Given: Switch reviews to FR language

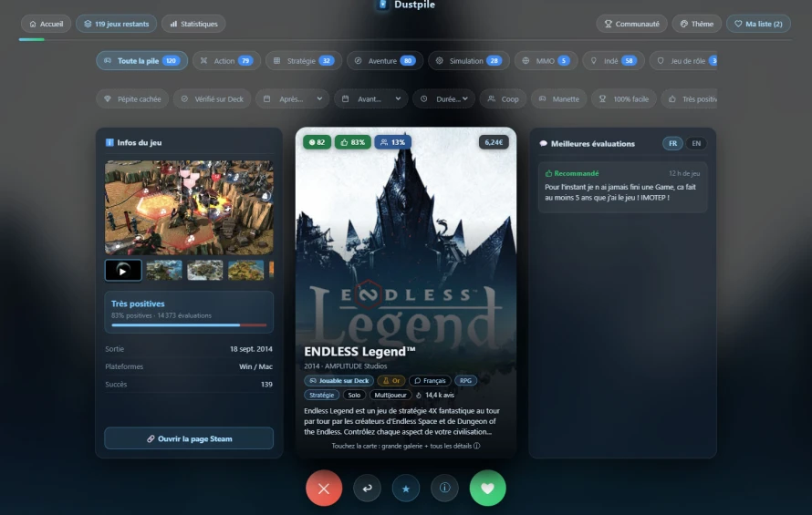Looking at the screenshot, I should click(x=672, y=143).
